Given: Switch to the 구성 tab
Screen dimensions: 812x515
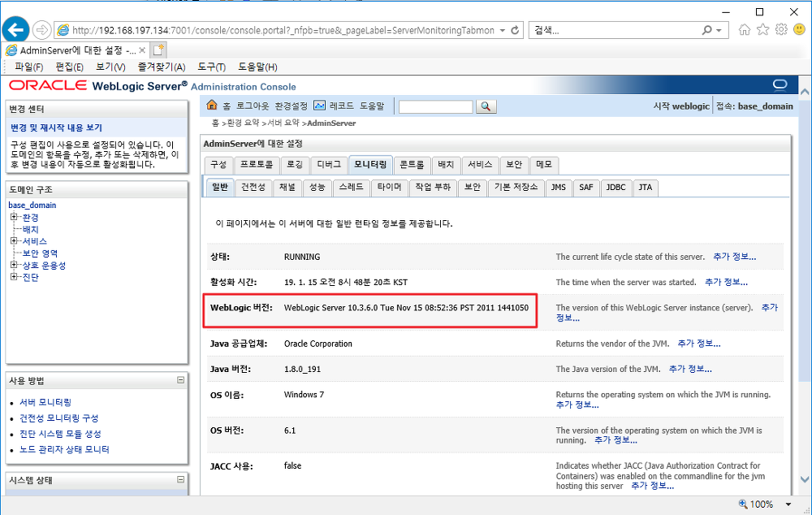Looking at the screenshot, I should (218, 164).
